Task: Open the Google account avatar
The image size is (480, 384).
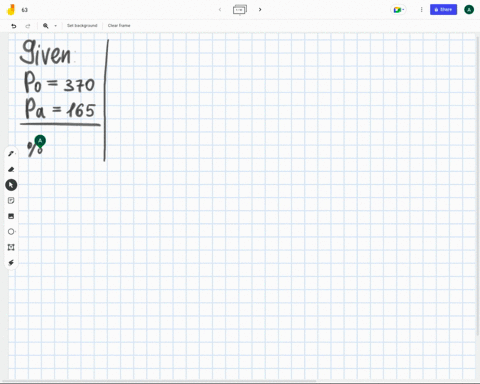Action: tap(469, 10)
